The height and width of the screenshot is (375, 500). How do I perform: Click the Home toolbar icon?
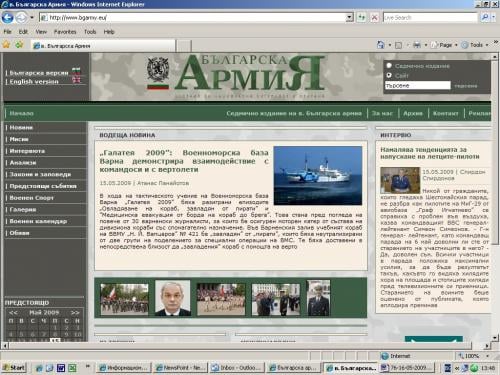380,45
